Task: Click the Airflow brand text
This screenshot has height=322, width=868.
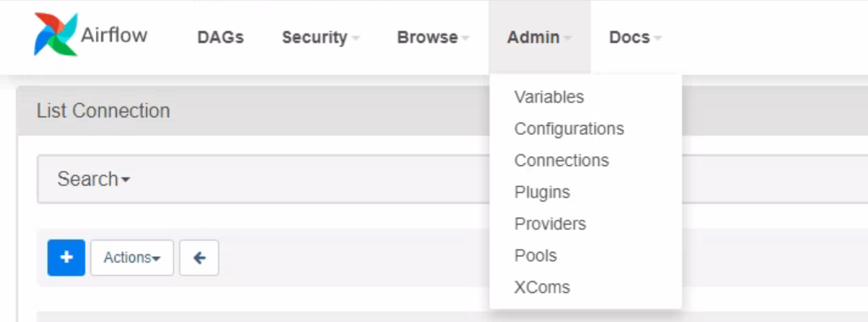Action: pos(114,36)
